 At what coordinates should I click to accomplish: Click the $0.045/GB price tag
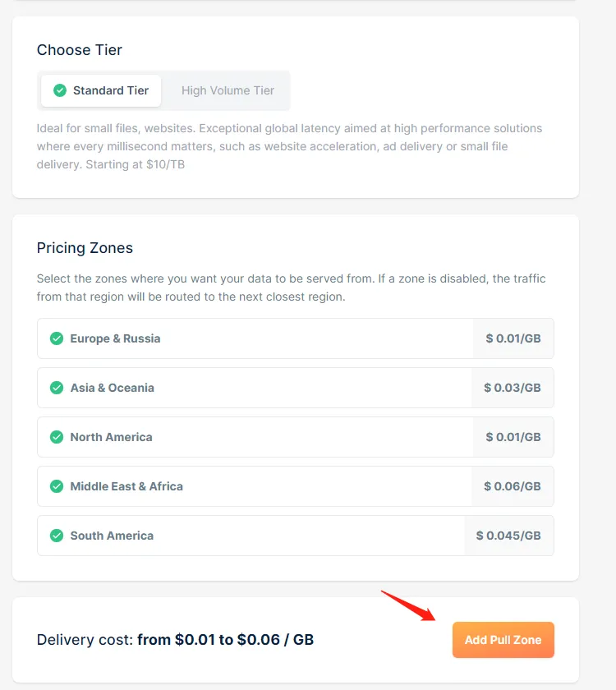508,536
